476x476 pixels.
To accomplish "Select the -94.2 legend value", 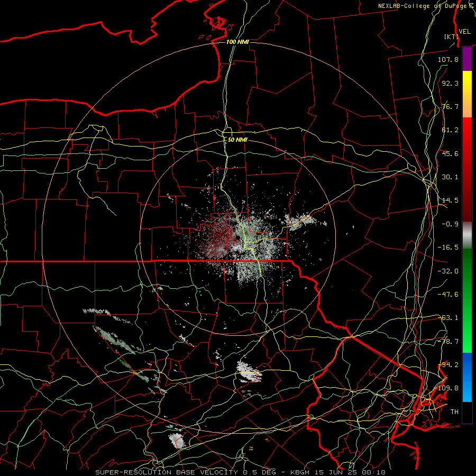I will (448, 365).
